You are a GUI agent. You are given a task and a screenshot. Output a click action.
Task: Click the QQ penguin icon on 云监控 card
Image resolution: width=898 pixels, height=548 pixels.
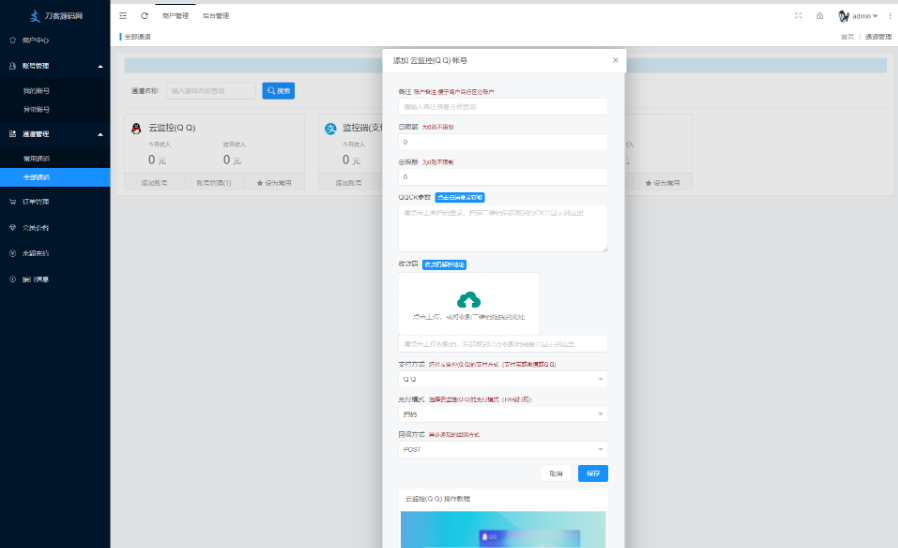coord(136,128)
